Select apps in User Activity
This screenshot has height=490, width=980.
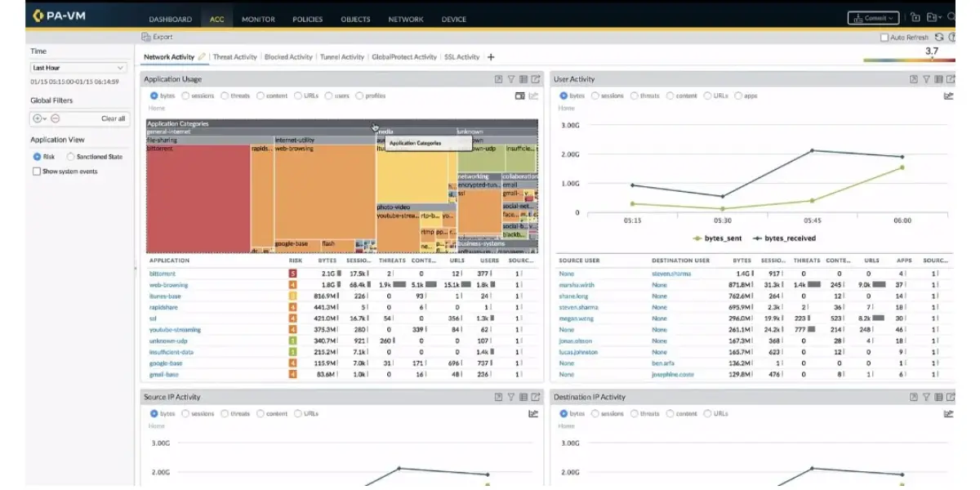pos(739,96)
